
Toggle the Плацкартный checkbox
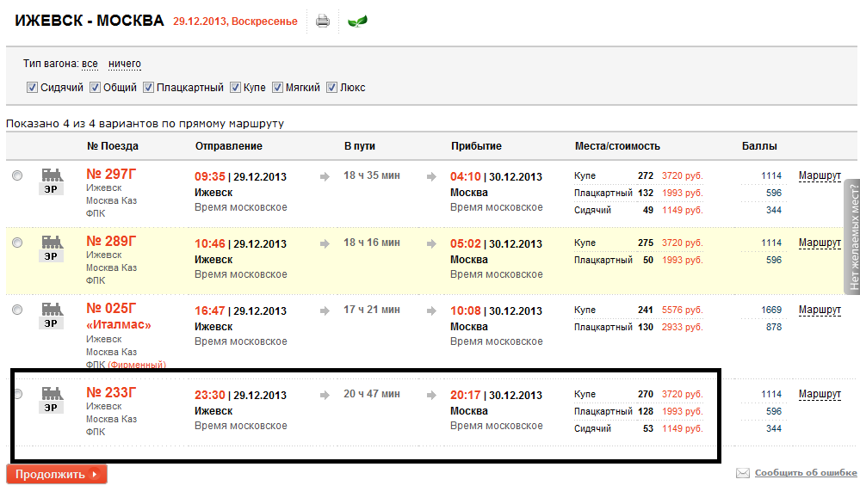[x=149, y=88]
